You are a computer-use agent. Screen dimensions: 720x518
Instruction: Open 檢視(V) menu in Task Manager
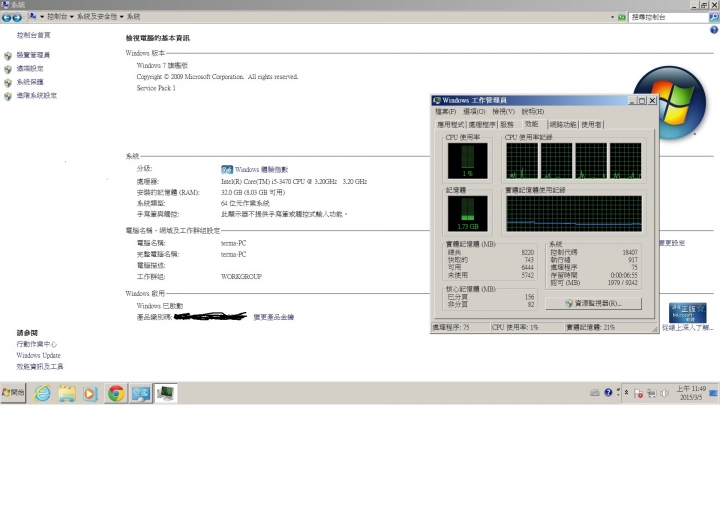[504, 112]
